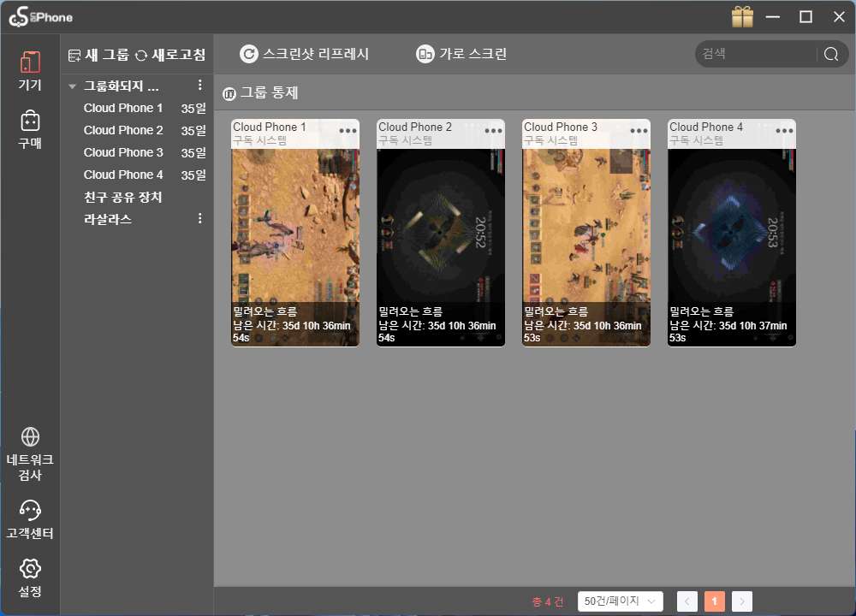Open 네트워크 검사 network check
Viewport: 856px width, 616px height.
tap(30, 454)
